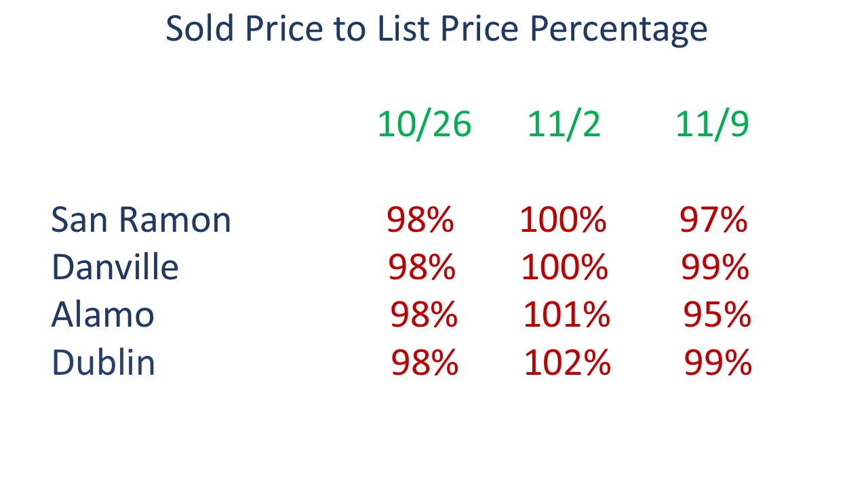868x488 pixels.
Task: Select the 10/26 column header
Action: 425,125
